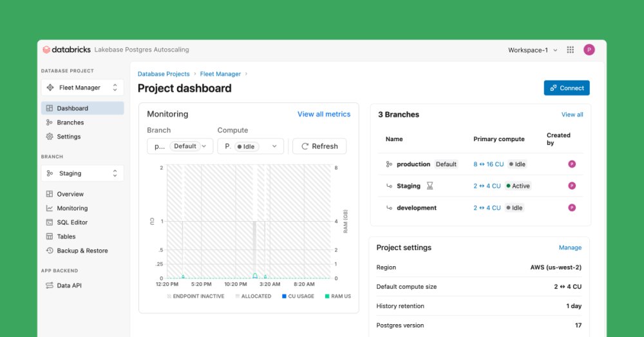Click the SQL Editor icon
Image resolution: width=644 pixels, height=337 pixels.
coord(50,222)
